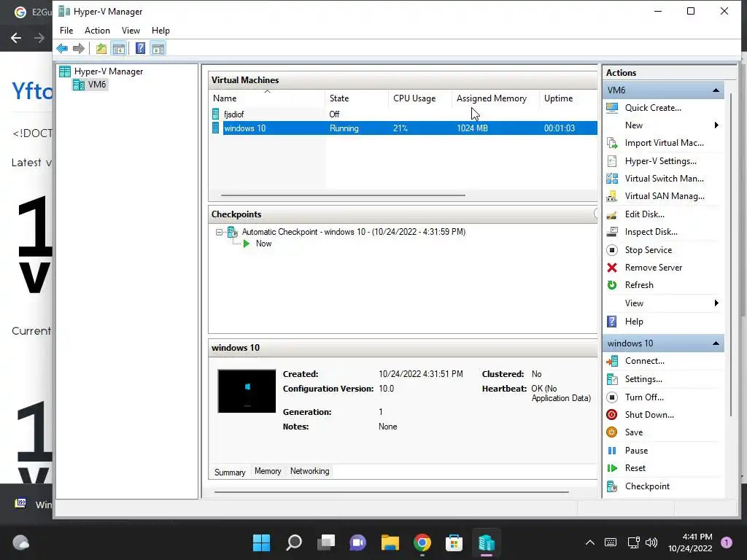Switch to the Networking tab
The image size is (747, 560).
309,471
